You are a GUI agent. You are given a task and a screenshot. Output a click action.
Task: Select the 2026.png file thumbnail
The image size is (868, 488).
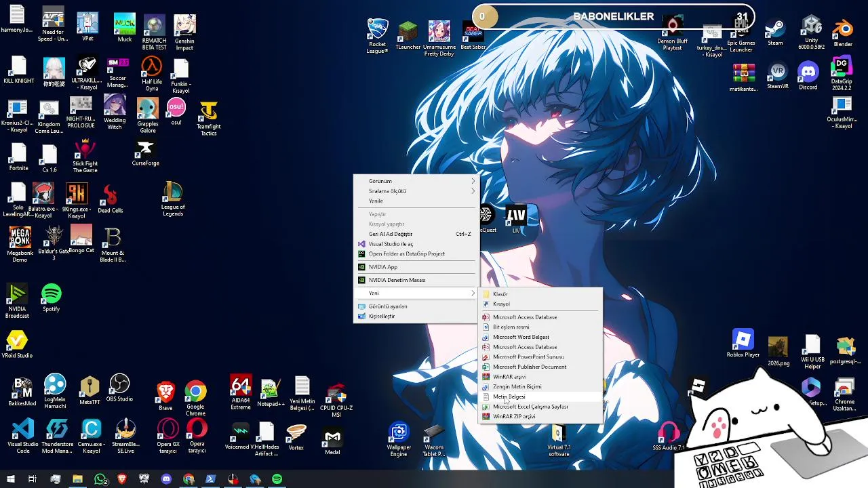point(778,352)
